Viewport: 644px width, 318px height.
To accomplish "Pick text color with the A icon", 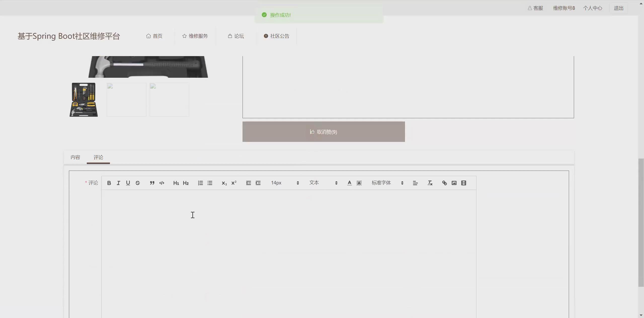I will click(349, 183).
